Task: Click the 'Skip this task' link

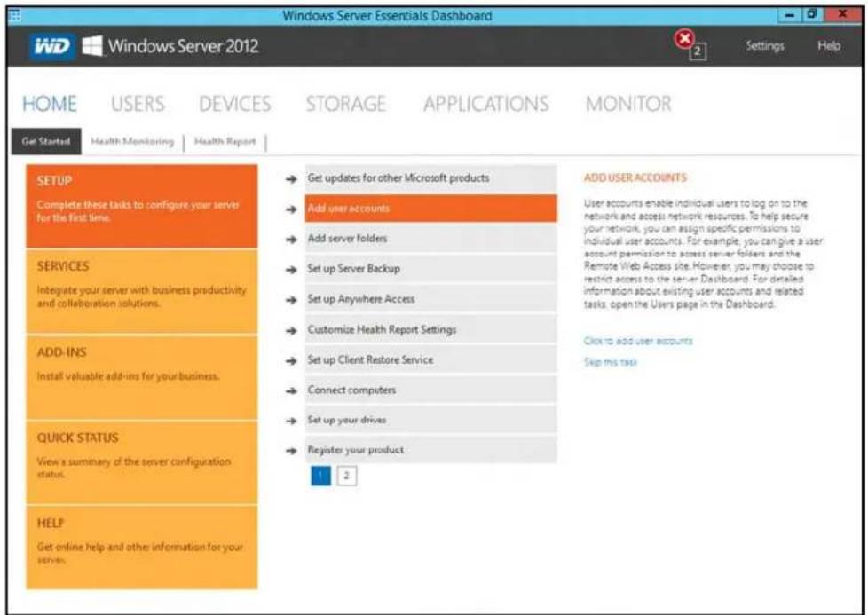Action: pos(610,363)
